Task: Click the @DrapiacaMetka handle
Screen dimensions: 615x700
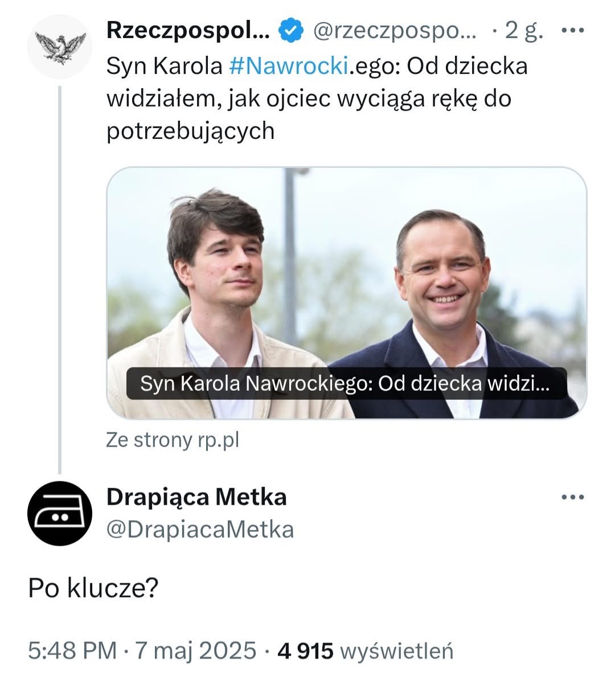Action: pos(200,530)
